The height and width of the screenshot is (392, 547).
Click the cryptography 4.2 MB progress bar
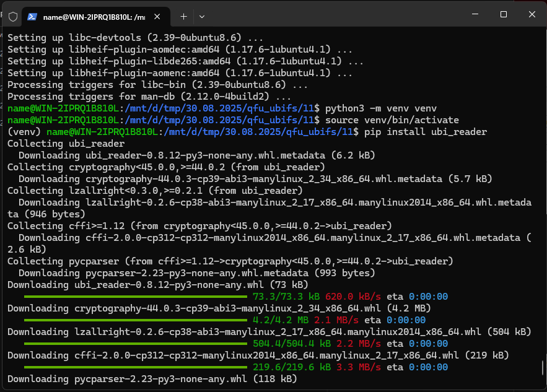(136, 320)
